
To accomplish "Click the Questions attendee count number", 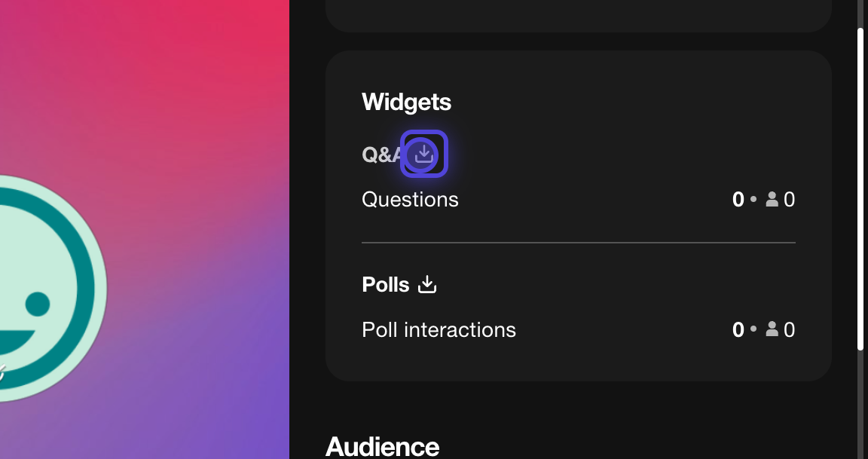I will click(789, 200).
